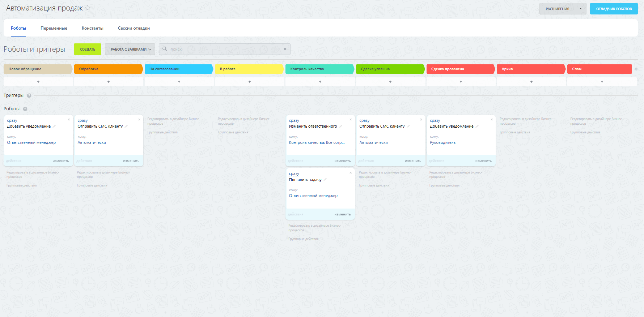This screenshot has height=317, width=644.
Task: Select the orange Обработка stage header
Action: pos(109,69)
